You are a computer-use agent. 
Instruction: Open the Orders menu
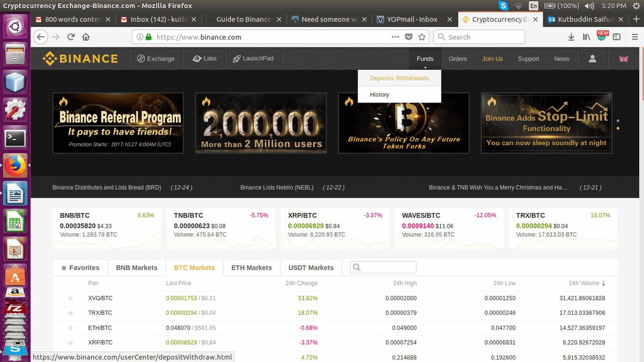pos(458,59)
